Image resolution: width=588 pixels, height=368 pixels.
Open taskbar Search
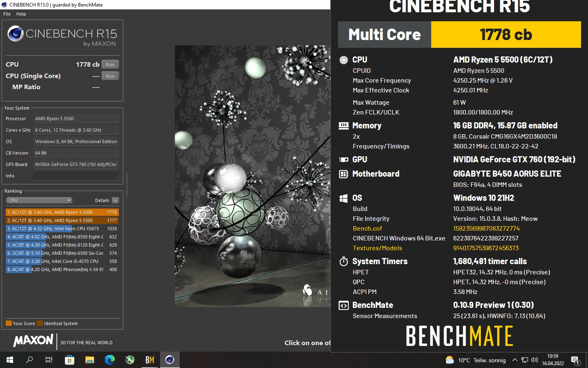[x=29, y=360]
